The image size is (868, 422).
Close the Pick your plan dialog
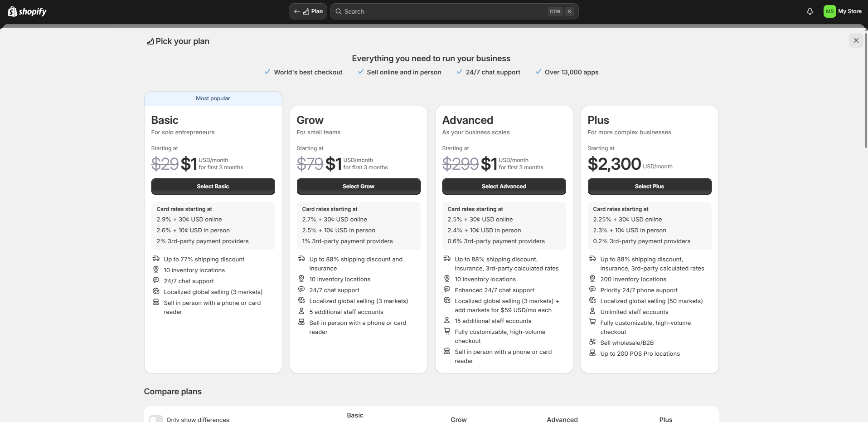856,40
